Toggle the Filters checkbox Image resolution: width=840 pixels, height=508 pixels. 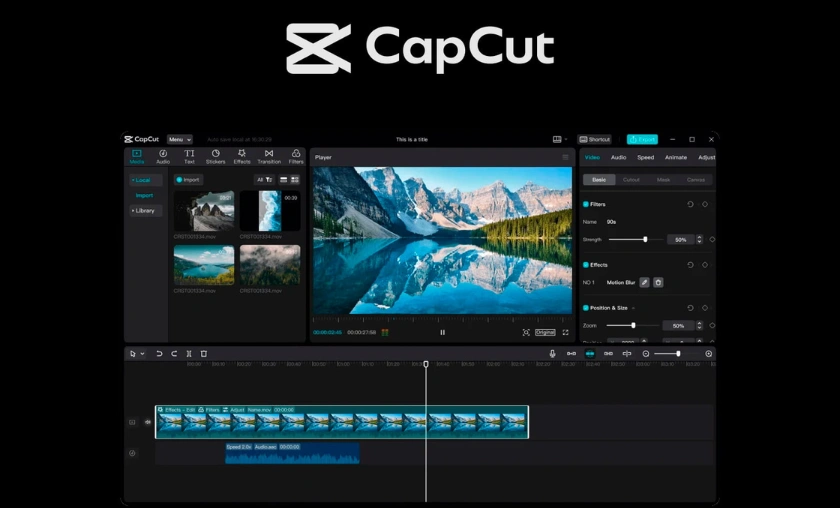click(x=586, y=204)
